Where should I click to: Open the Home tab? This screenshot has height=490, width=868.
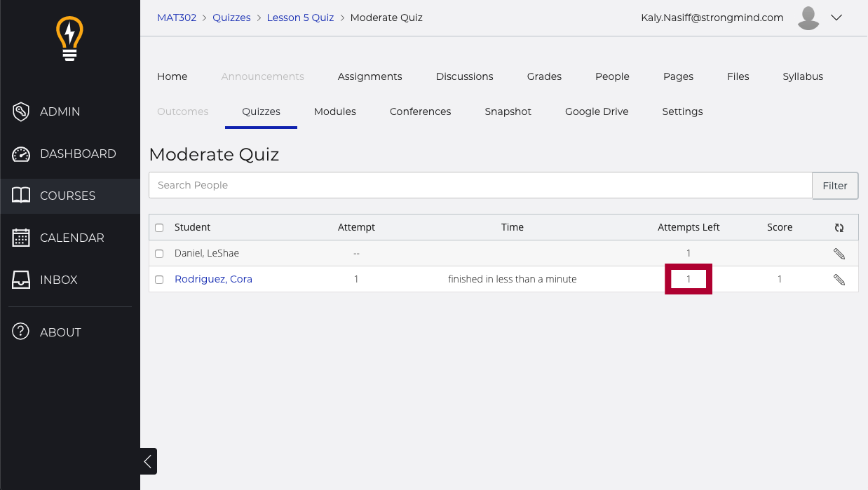point(172,76)
